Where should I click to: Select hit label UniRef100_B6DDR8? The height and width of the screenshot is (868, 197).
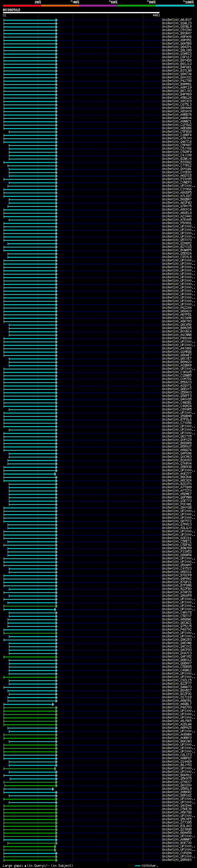tap(177, 443)
